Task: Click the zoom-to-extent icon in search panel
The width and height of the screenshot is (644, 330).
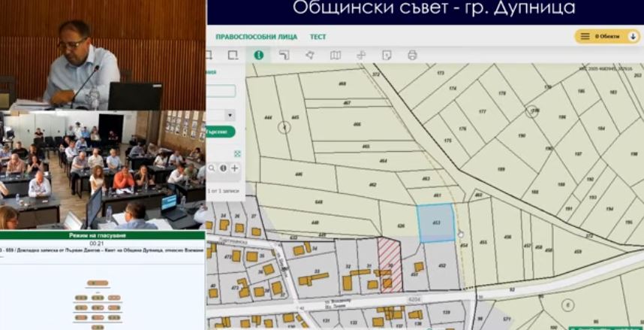Action: tap(237, 153)
